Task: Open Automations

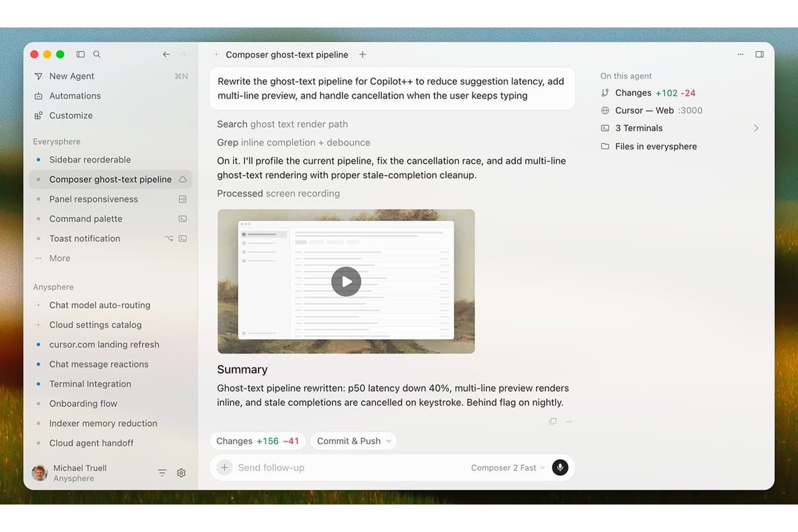Action: click(x=111, y=96)
